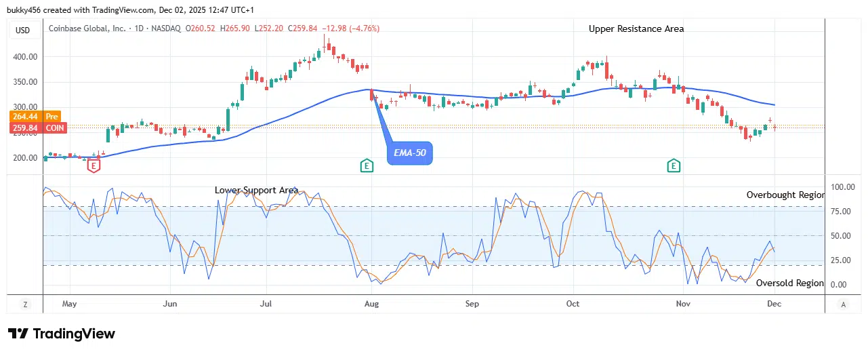Viewport: 868px width, 354px height.
Task: Click the 400.00 level on the price axis
Action: (x=24, y=57)
